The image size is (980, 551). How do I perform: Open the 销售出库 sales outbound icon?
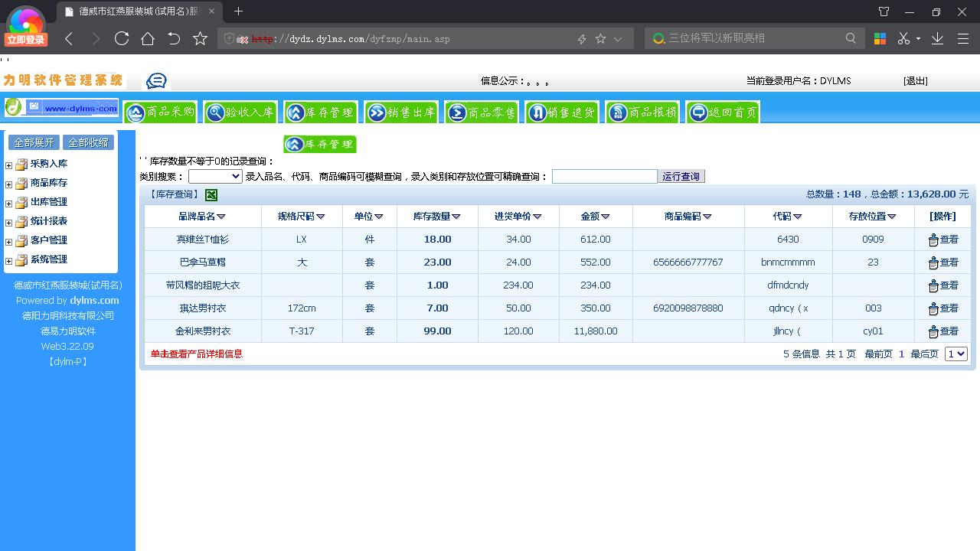(401, 112)
